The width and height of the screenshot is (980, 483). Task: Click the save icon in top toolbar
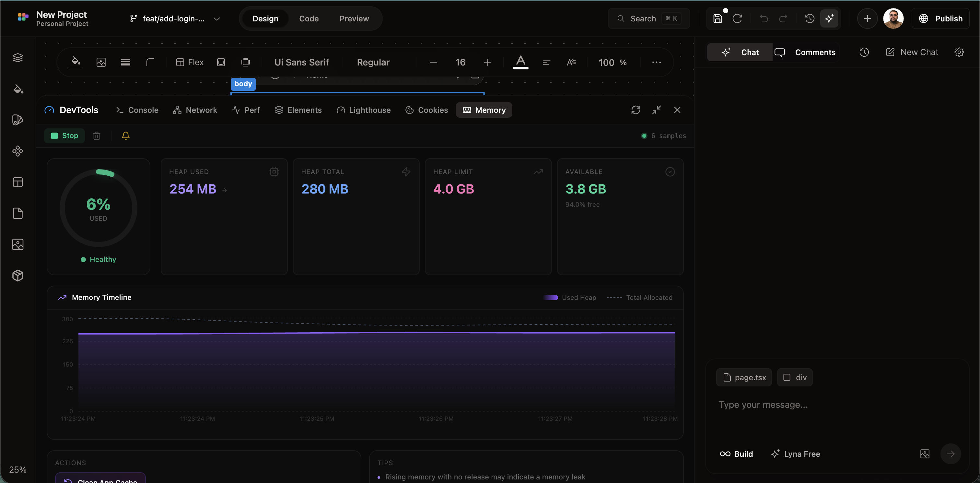coord(717,19)
